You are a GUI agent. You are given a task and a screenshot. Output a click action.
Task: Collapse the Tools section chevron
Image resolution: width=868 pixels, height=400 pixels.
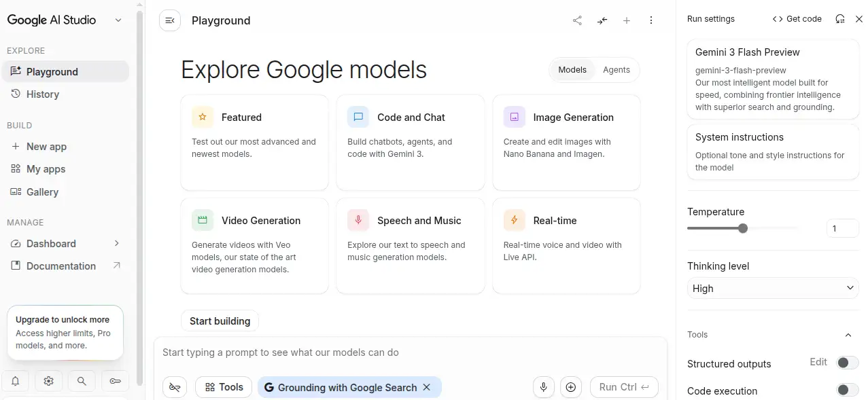tap(848, 335)
